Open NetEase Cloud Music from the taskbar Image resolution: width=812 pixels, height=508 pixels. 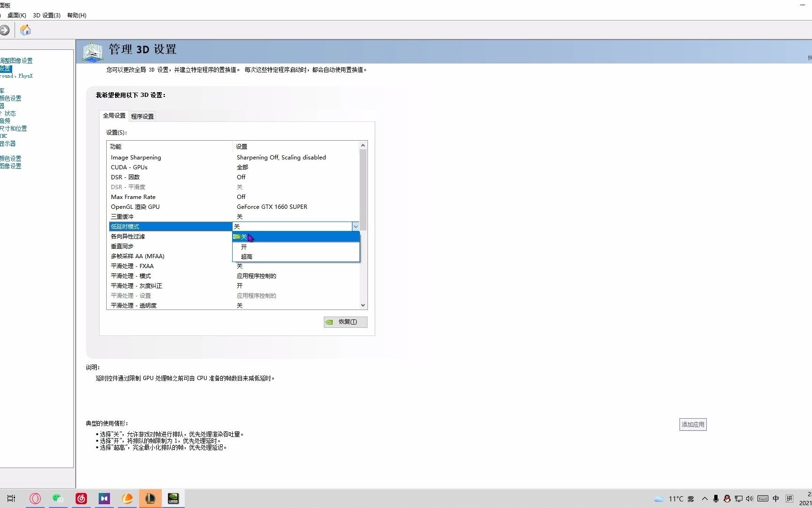click(x=81, y=499)
